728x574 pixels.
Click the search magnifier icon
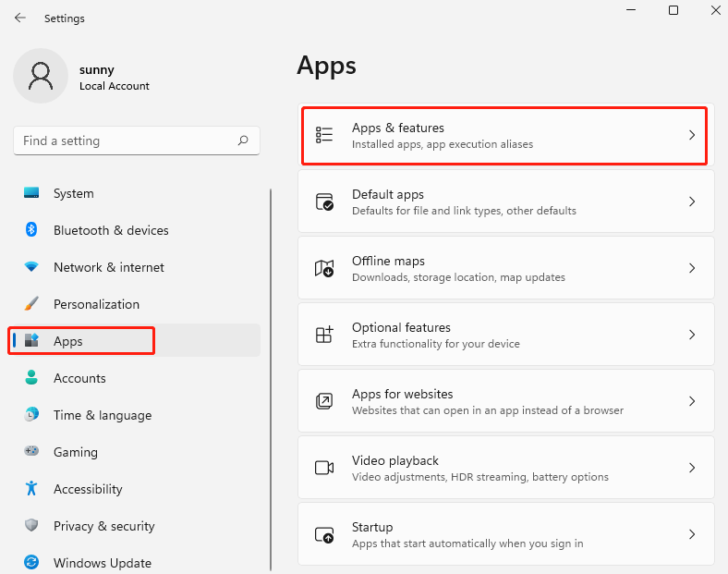tap(243, 140)
